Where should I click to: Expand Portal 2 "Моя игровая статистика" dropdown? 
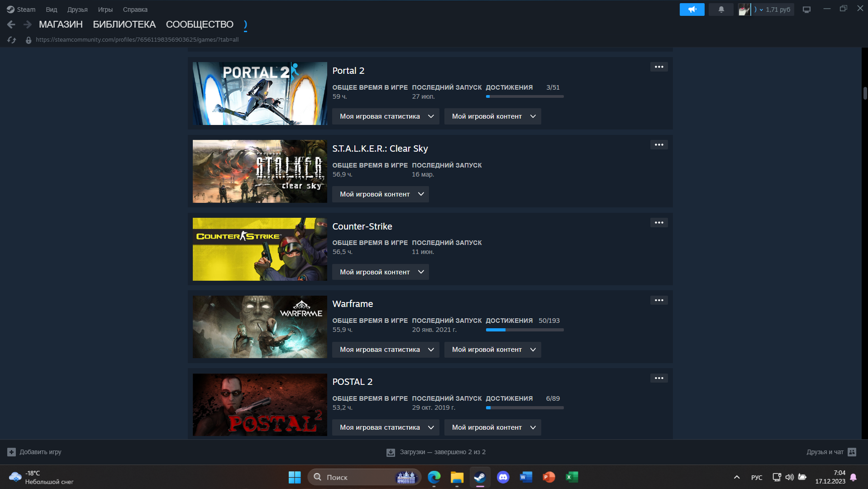coord(386,116)
